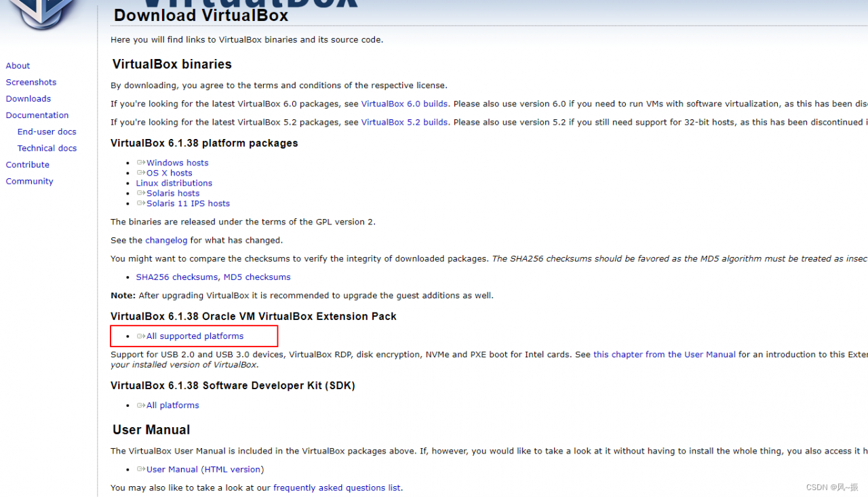Image resolution: width=868 pixels, height=497 pixels.
Task: Click the 'VirtualBox binaries' heading
Action: 172,64
